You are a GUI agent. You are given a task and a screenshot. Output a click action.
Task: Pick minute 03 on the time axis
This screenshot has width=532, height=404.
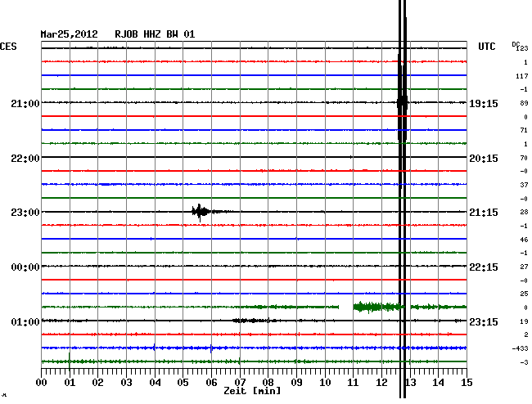click(126, 383)
